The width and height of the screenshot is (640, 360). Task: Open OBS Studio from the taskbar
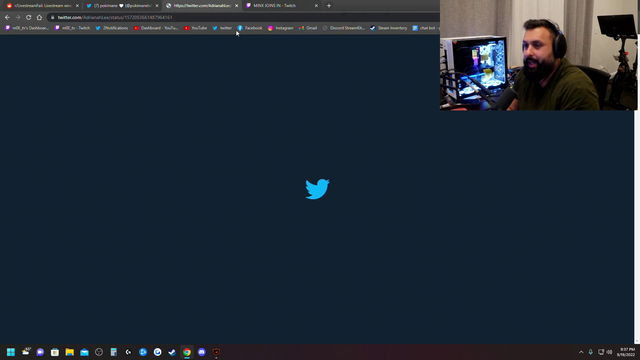(x=99, y=352)
